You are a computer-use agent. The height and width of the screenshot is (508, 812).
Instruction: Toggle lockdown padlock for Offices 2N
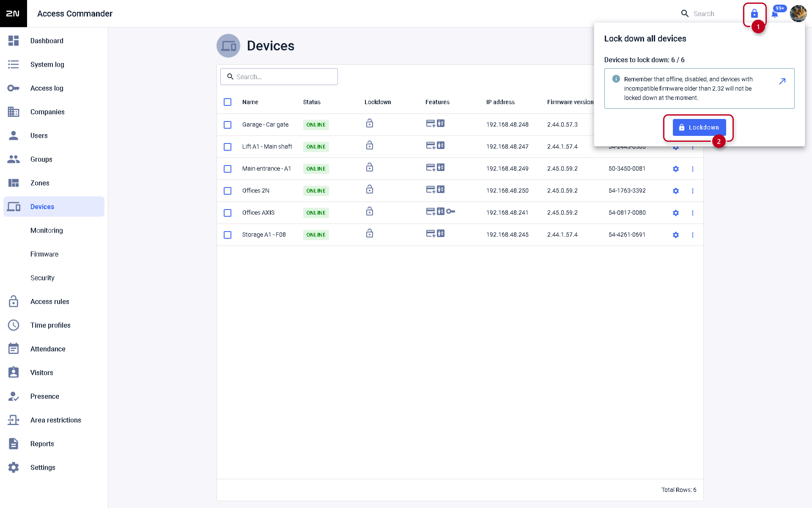(x=369, y=189)
